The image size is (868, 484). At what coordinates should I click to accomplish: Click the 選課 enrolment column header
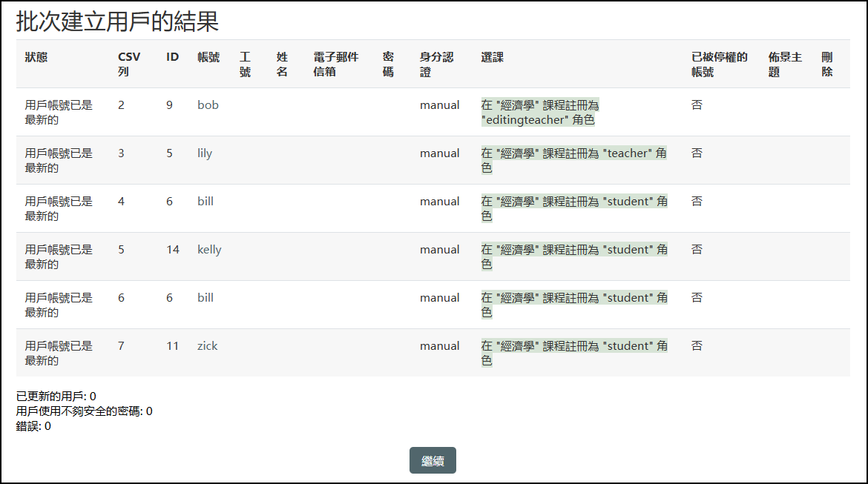point(491,56)
